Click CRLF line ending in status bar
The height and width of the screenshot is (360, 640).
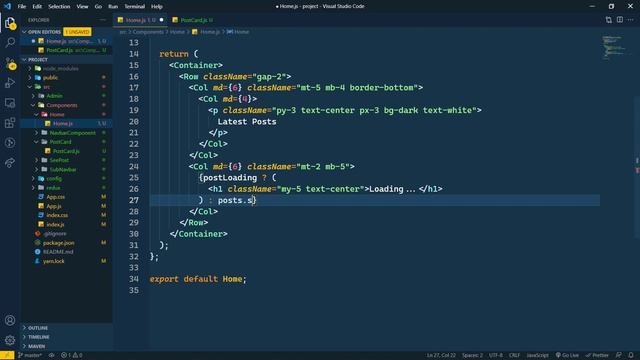(x=514, y=356)
